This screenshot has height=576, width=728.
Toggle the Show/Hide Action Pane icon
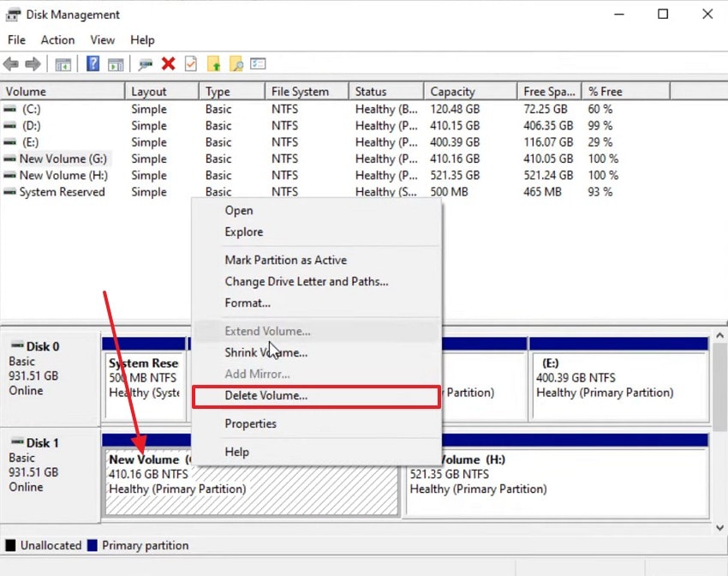click(116, 63)
